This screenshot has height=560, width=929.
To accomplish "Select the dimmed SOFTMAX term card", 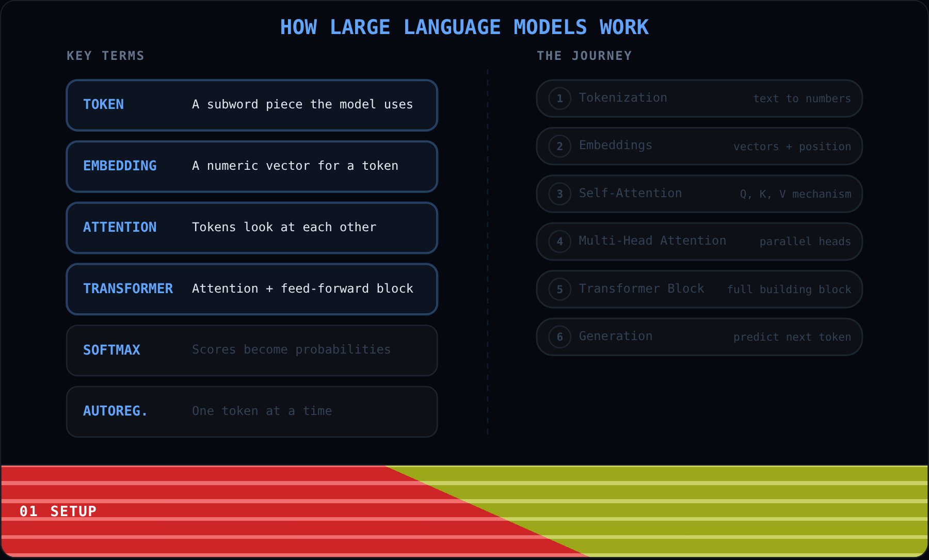I will pos(252,350).
